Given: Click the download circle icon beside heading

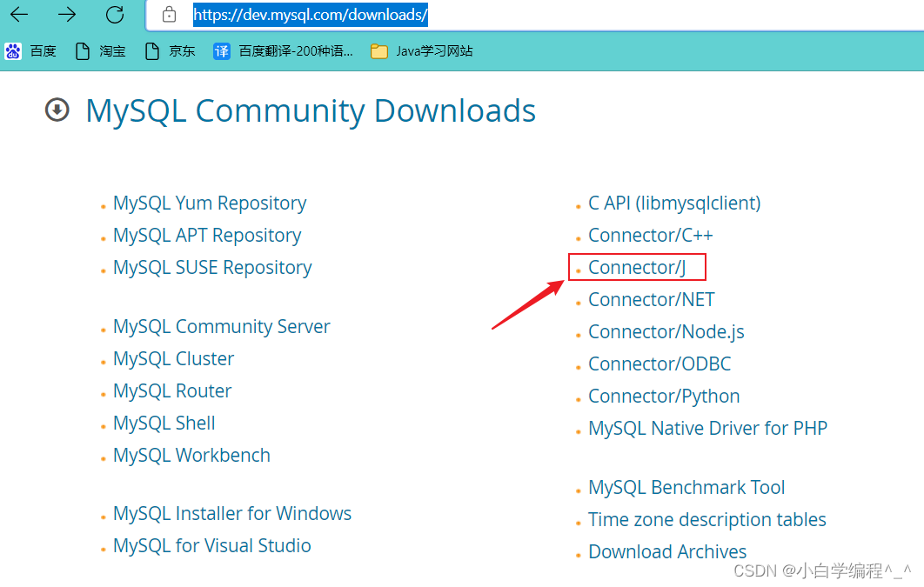Looking at the screenshot, I should click(57, 110).
